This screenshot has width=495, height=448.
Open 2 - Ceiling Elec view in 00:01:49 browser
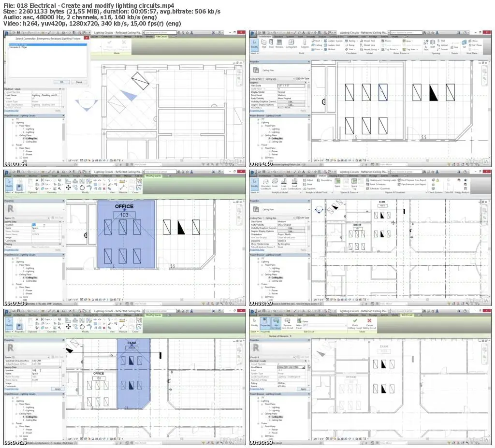[x=276, y=142]
